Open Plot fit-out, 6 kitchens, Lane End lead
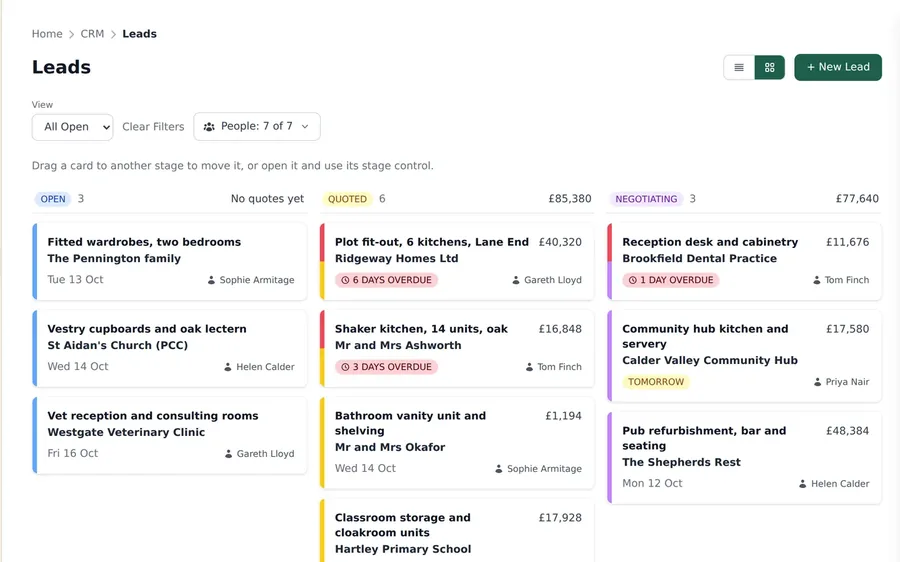Image resolution: width=900 pixels, height=562 pixels. [457, 261]
